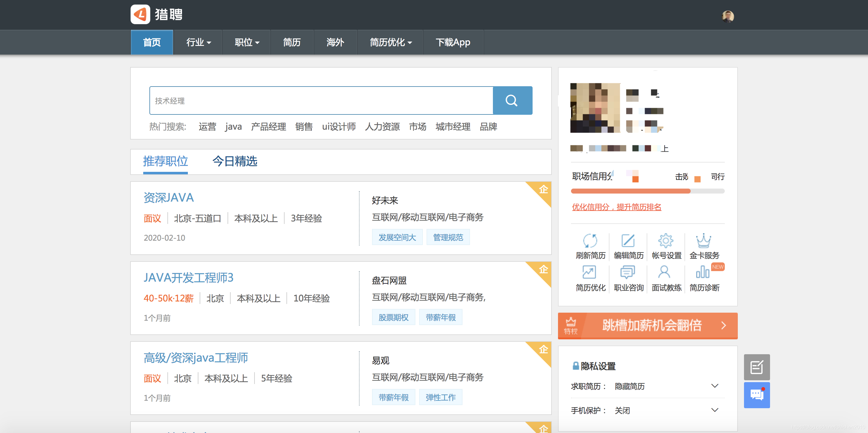Expand the 行业 dropdown menu
The width and height of the screenshot is (868, 433).
click(198, 42)
